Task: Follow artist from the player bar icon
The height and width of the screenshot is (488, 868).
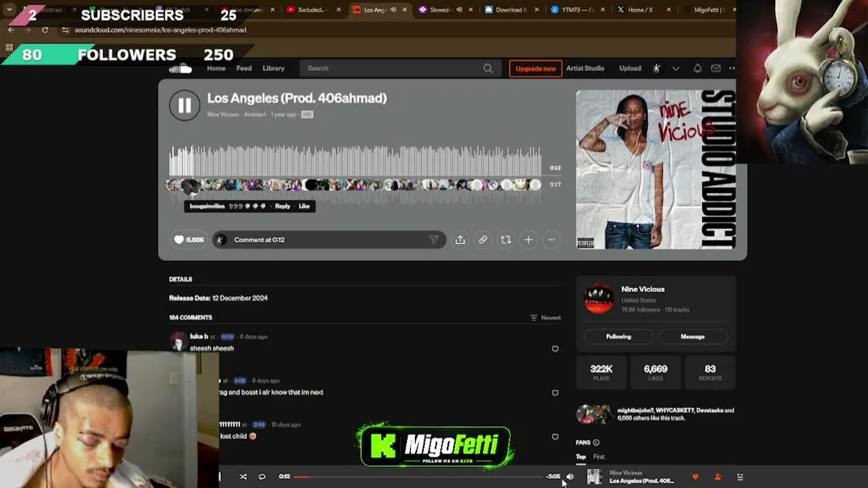Action: [x=718, y=477]
